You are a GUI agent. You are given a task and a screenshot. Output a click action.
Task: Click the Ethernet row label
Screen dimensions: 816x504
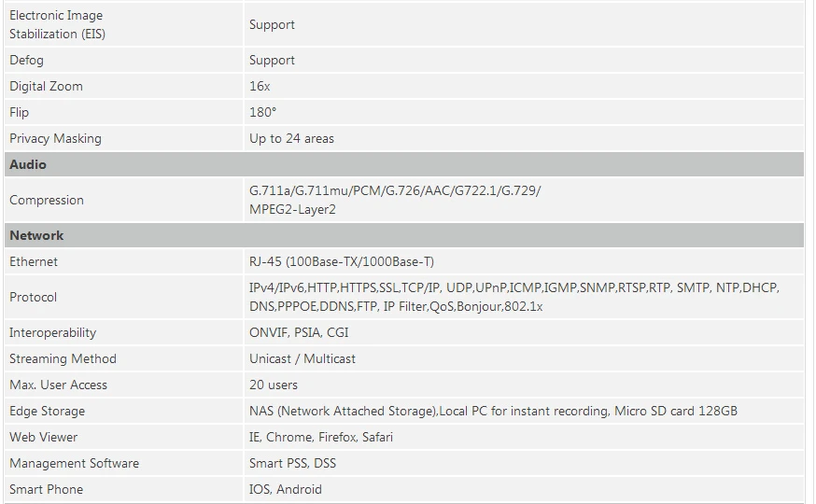tap(34, 261)
